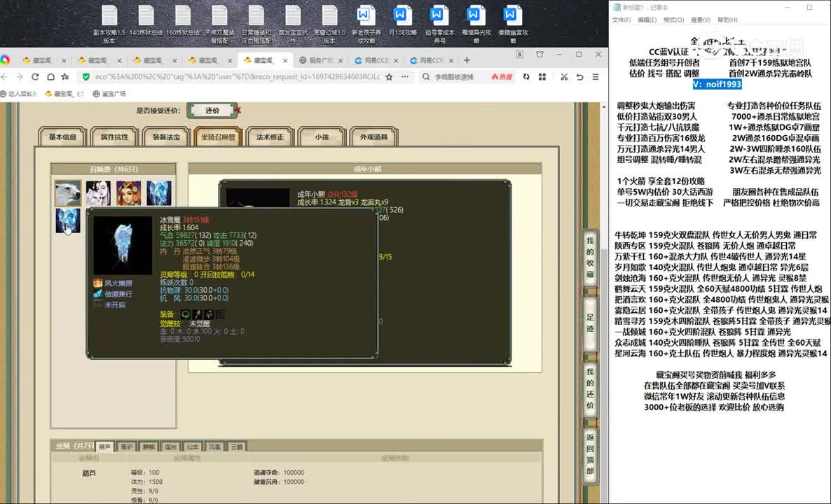Select the 仙车 mount tab
This screenshot has width=831, height=504.
[x=193, y=447]
